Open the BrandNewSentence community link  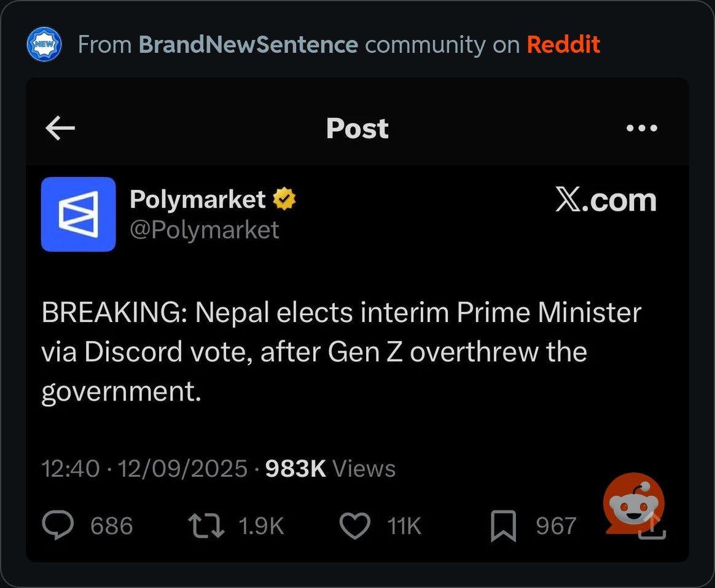tap(248, 45)
